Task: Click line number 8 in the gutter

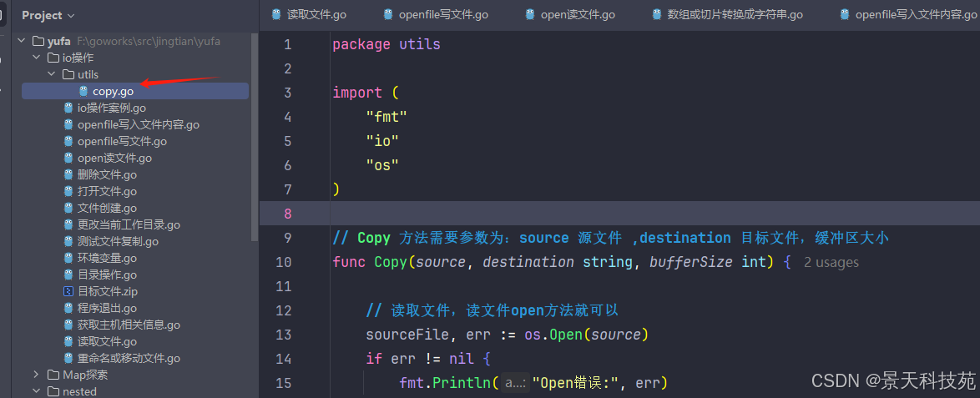Action: point(287,214)
